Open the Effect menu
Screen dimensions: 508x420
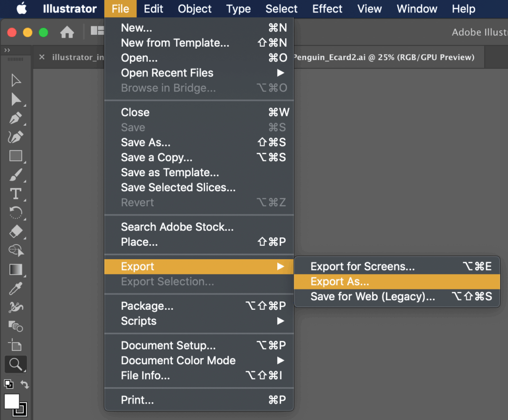(x=327, y=9)
